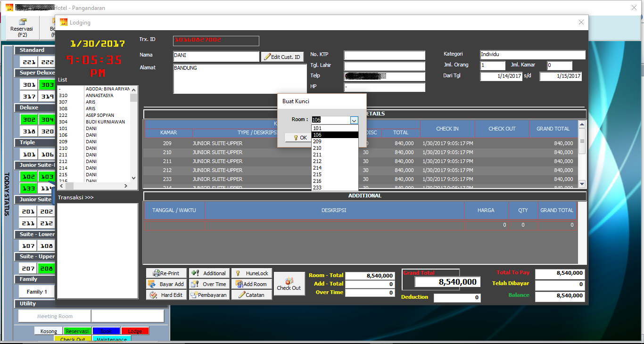
Task: Click the Over Time button
Action: [209, 284]
